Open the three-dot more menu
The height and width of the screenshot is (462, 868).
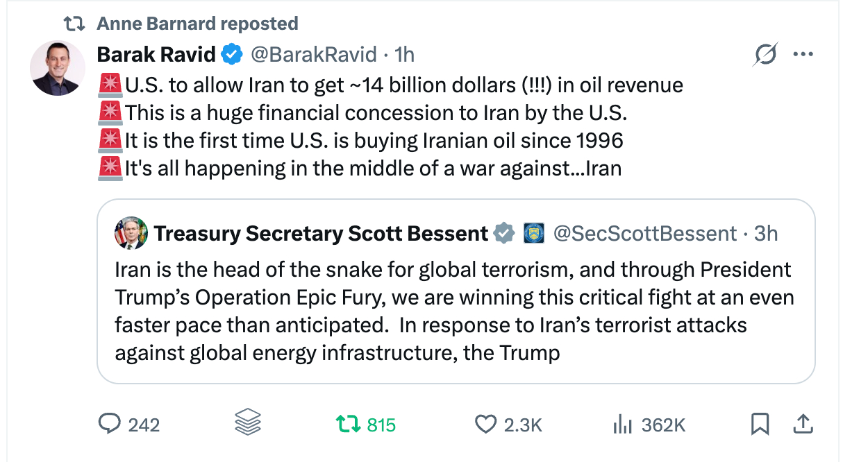803,55
